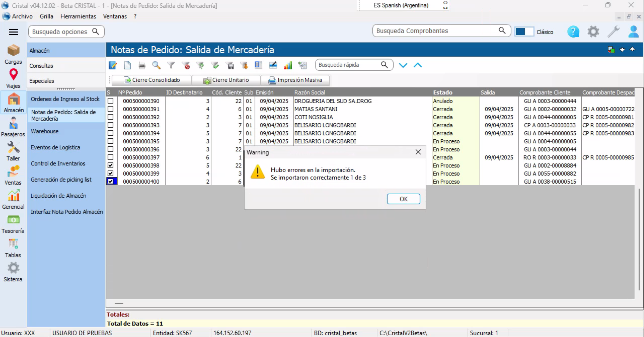Click the edit record pencil icon
The width and height of the screenshot is (644, 337).
(113, 65)
